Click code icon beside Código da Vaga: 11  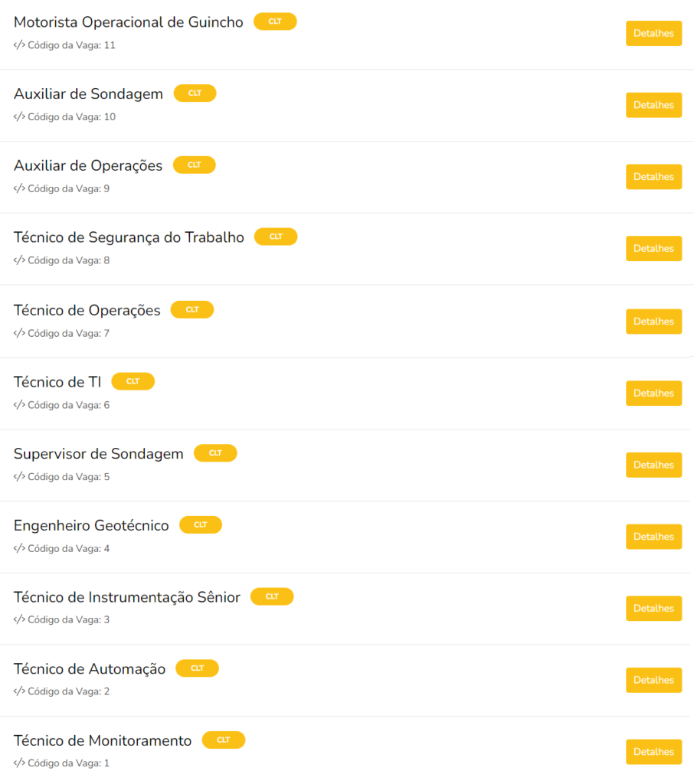[x=19, y=45]
